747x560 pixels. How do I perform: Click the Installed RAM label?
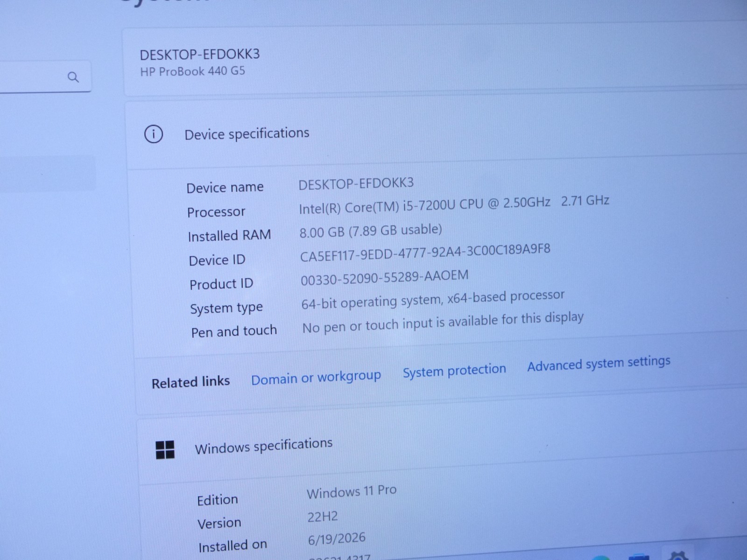tap(229, 236)
